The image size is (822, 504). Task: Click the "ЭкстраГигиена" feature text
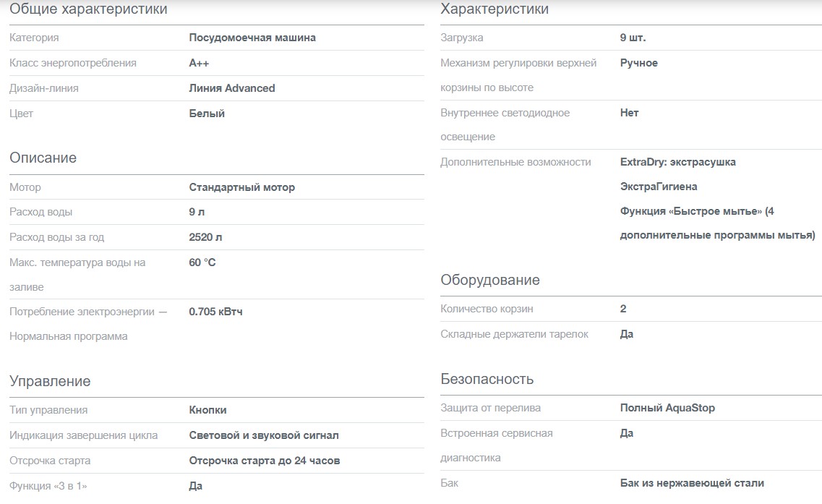(659, 187)
